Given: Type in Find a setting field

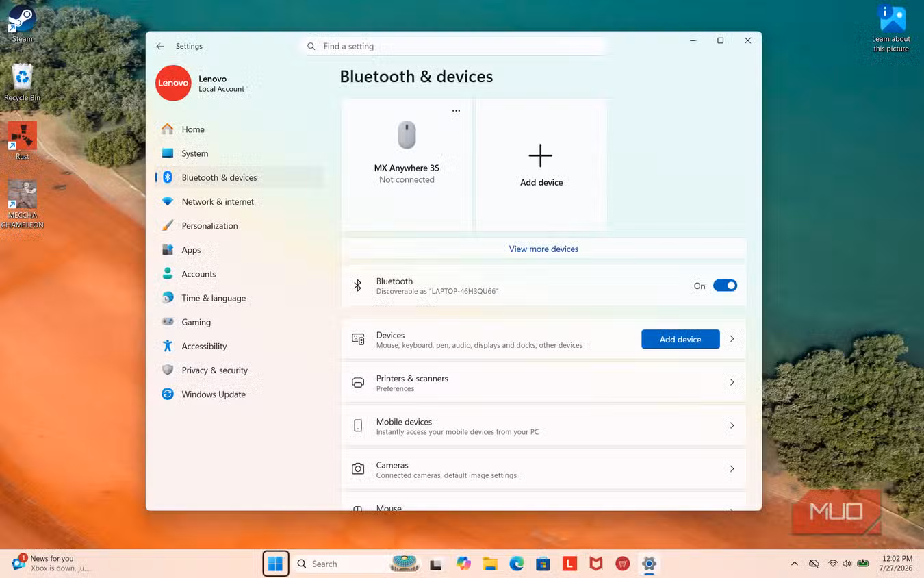Looking at the screenshot, I should click(x=453, y=46).
